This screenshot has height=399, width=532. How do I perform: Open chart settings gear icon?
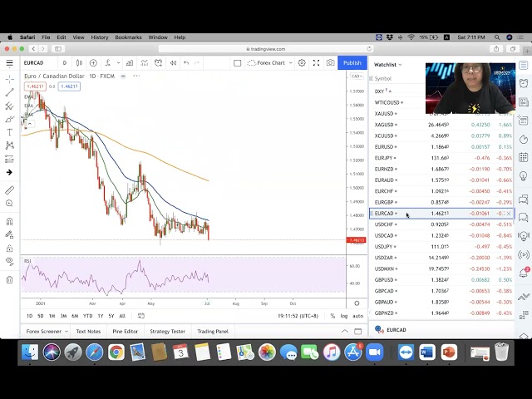(302, 63)
